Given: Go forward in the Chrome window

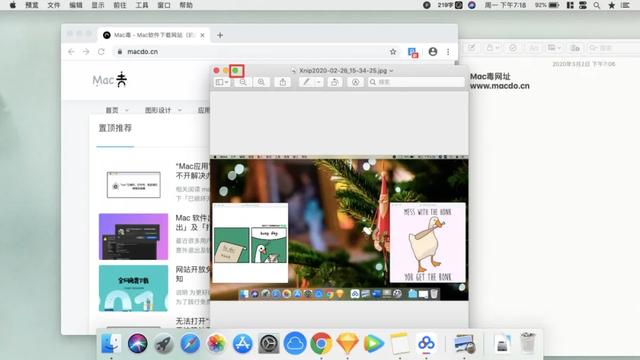Looking at the screenshot, I should [x=86, y=52].
